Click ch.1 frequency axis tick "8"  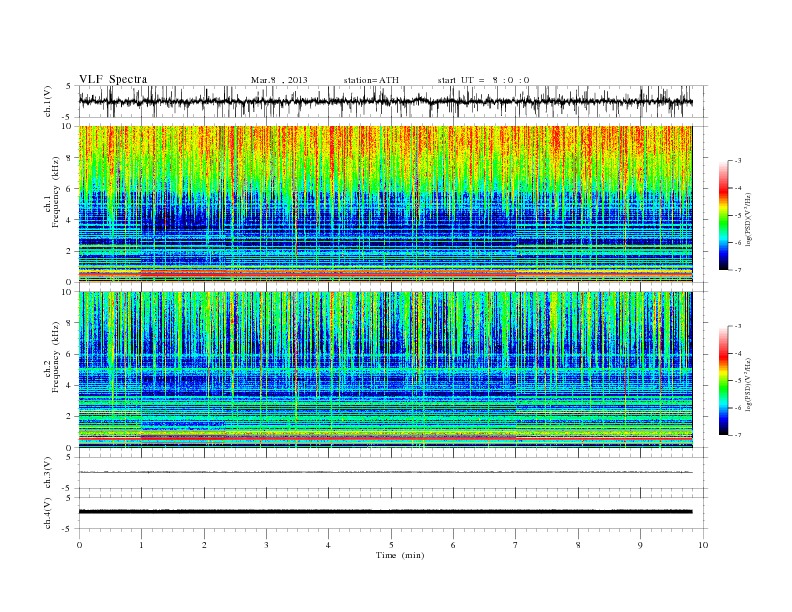coord(70,158)
